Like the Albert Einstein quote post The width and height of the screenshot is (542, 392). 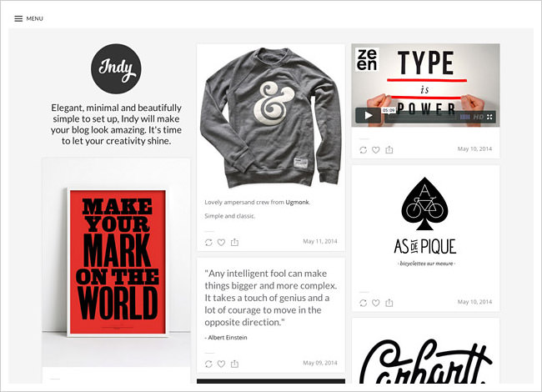pyautogui.click(x=221, y=364)
